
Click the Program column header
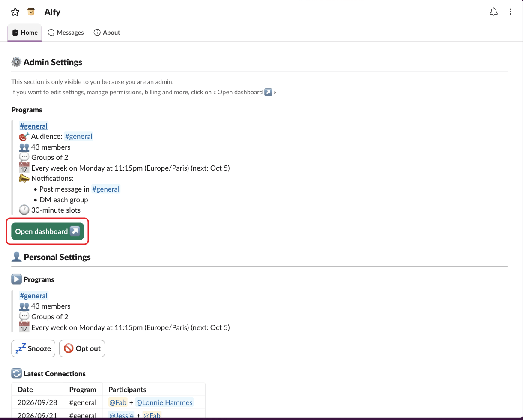click(83, 390)
